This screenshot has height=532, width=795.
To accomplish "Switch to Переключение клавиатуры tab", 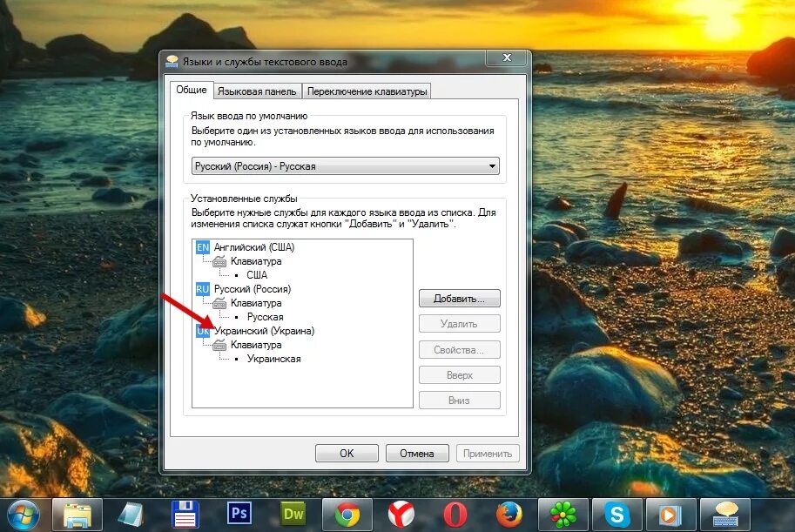I will tap(367, 91).
